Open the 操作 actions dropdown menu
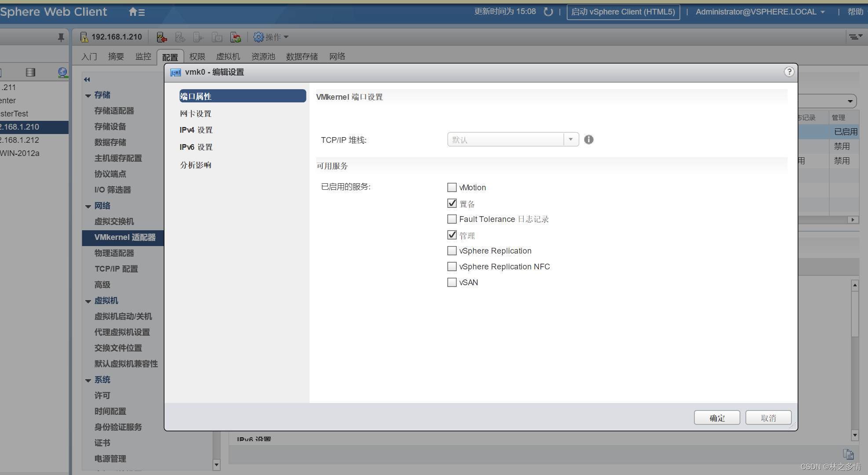Viewport: 868px width, 475px height. 271,37
